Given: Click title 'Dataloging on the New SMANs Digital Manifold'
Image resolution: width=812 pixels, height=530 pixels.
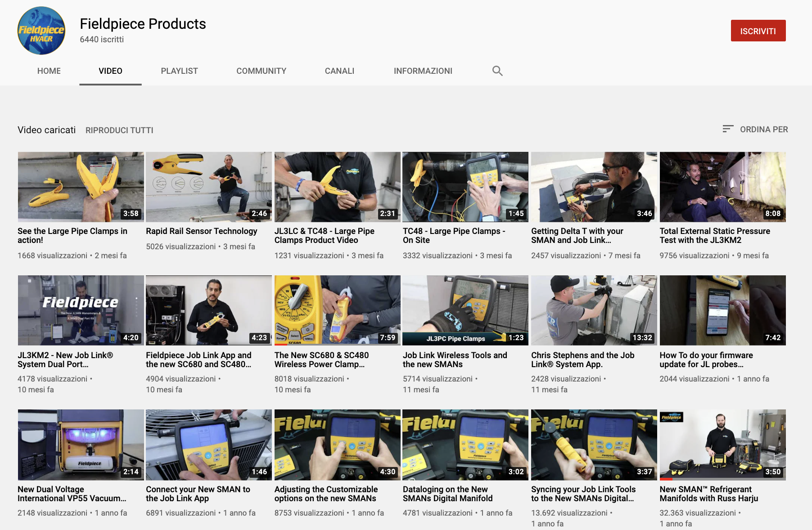Looking at the screenshot, I should (x=448, y=494).
